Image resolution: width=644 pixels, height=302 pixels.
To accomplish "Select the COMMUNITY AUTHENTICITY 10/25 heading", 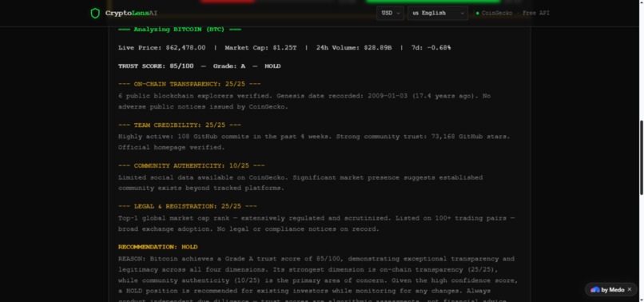I will coord(192,165).
